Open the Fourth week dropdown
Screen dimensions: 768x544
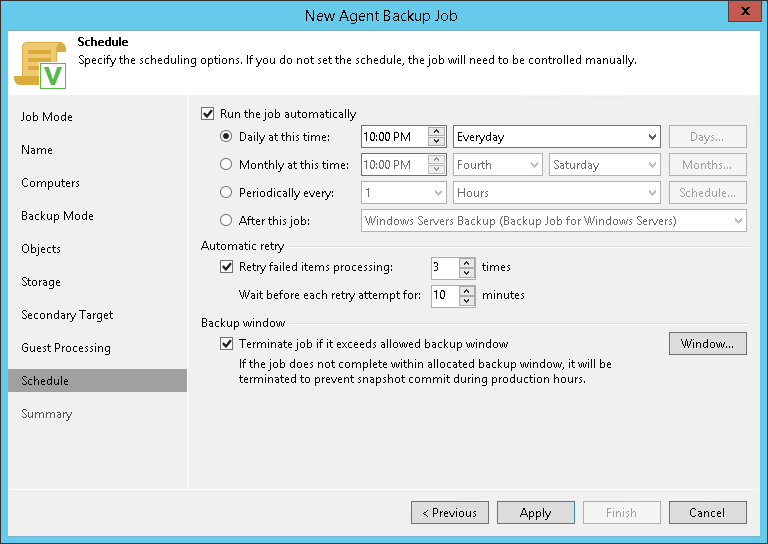(498, 165)
